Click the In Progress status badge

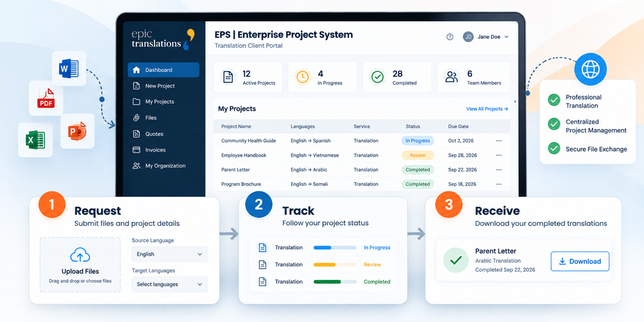click(418, 141)
